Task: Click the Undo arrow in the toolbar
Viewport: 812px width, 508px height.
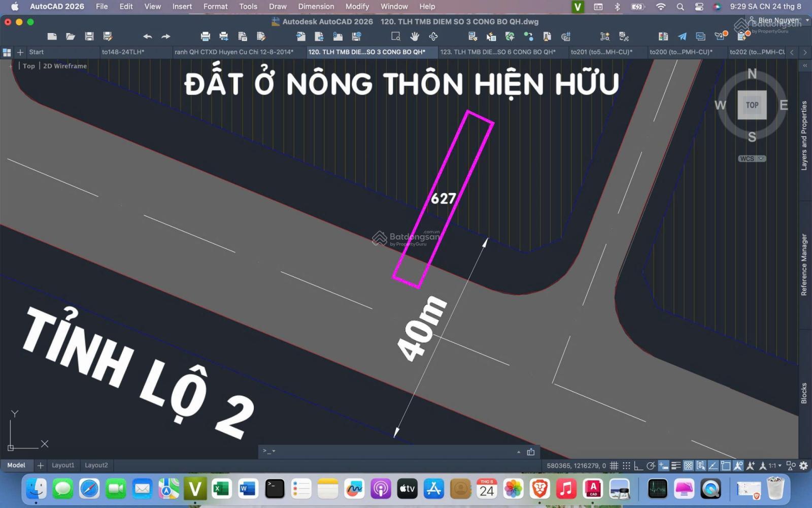Action: (x=147, y=36)
